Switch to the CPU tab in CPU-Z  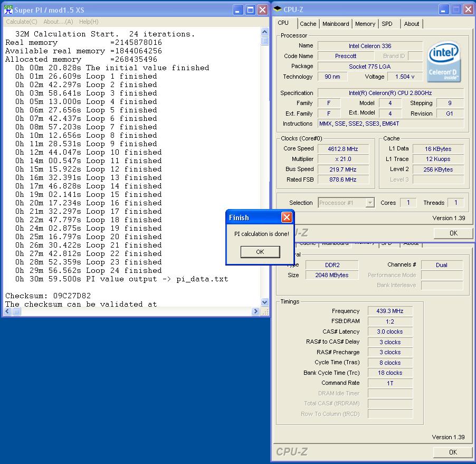pos(283,23)
